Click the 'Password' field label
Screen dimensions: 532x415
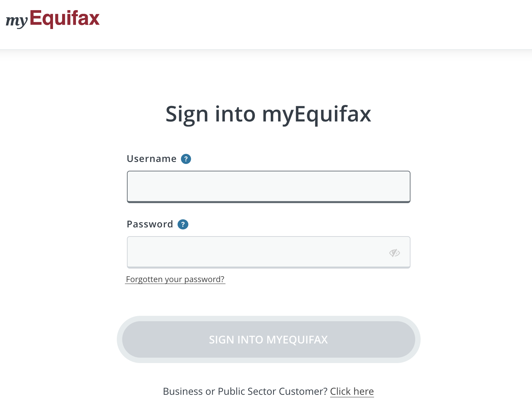150,224
